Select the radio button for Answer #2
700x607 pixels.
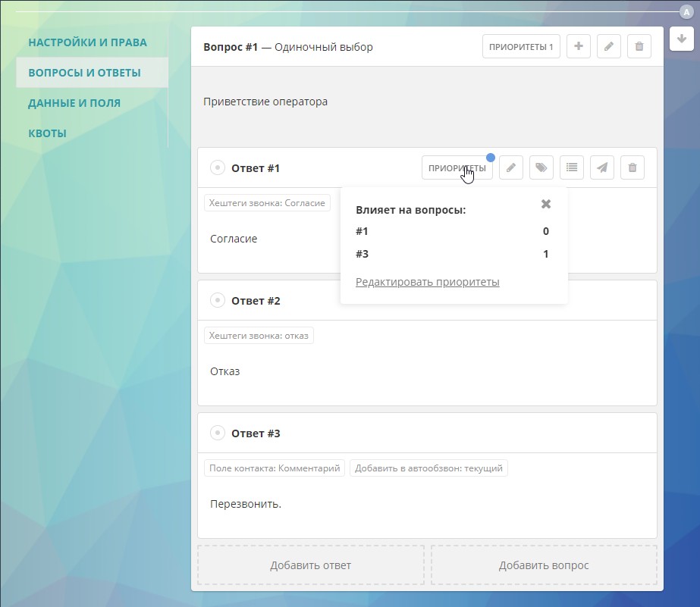(x=218, y=301)
